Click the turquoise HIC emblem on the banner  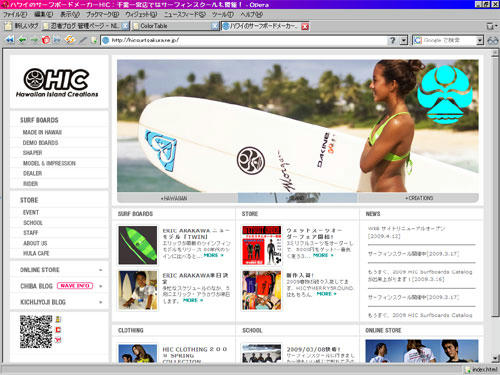445,94
